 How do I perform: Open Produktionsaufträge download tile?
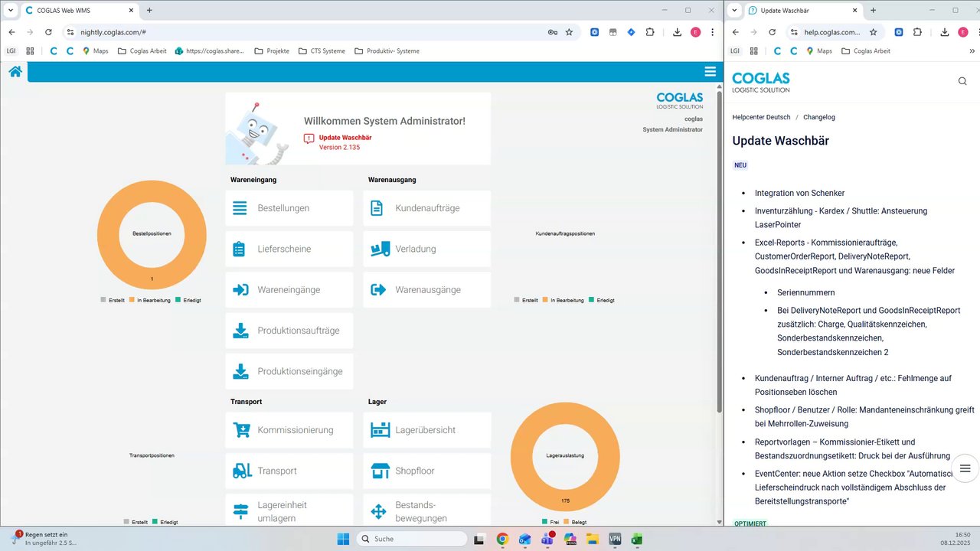289,331
